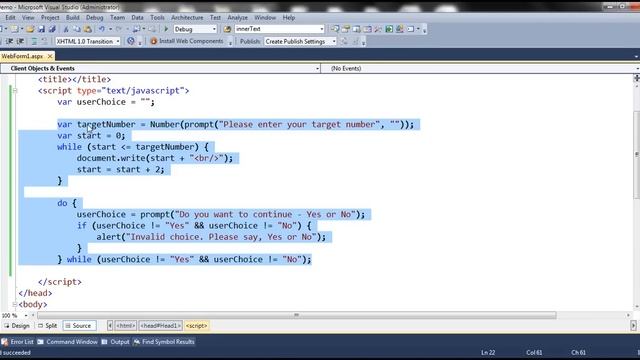Collapse the body tag outlining marker
The image size is (640, 360).
pyautogui.click(x=15, y=304)
